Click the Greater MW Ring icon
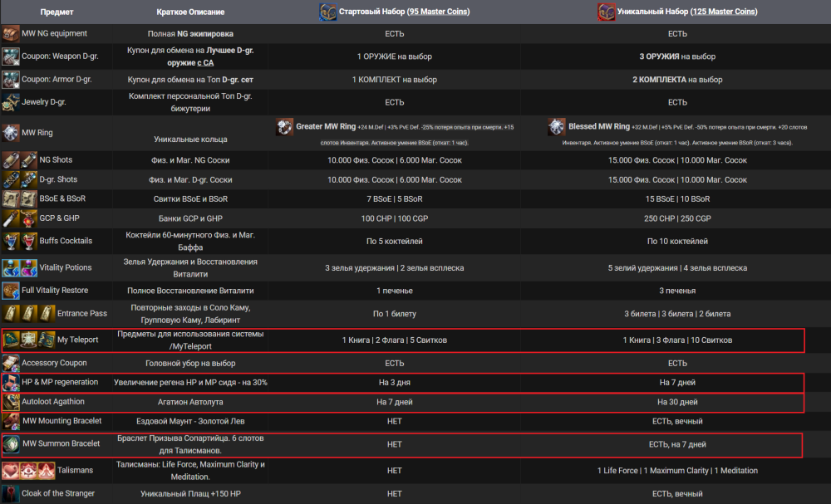 point(284,127)
